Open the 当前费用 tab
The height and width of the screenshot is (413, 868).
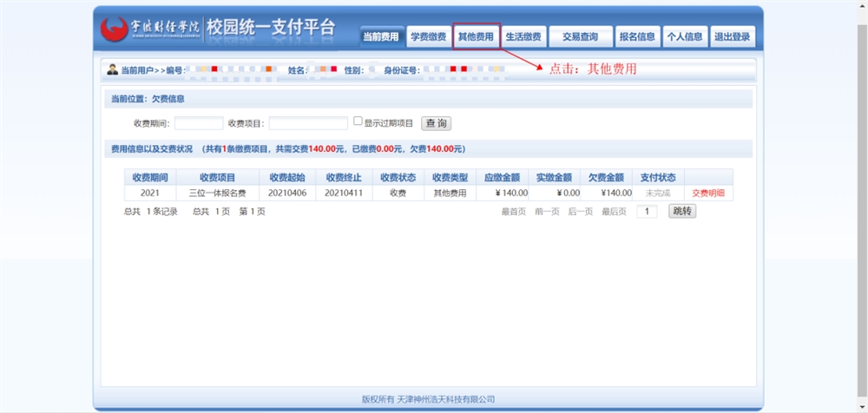coord(381,36)
